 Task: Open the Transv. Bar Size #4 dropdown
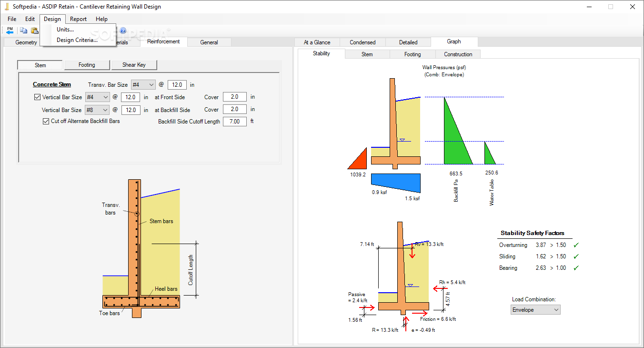pos(143,85)
